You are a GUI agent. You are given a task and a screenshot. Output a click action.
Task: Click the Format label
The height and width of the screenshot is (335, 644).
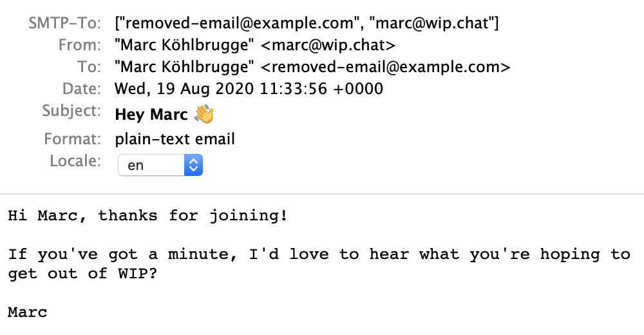point(72,139)
